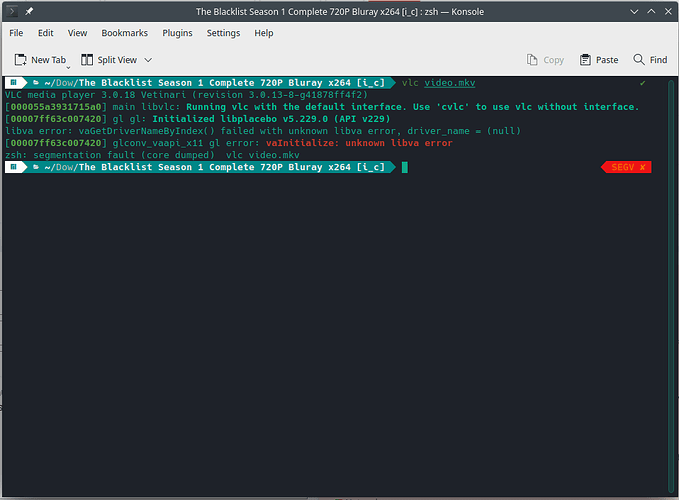Close the Konsole window
679x500 pixels.
(668, 12)
